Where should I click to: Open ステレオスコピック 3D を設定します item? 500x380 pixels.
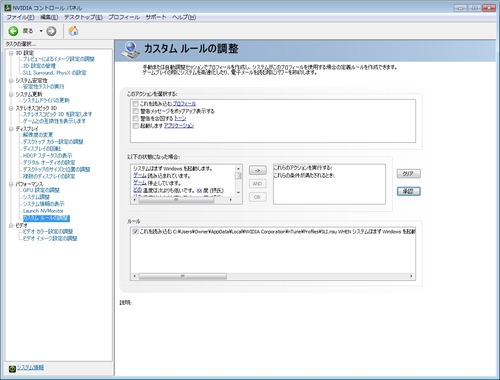[x=57, y=114]
